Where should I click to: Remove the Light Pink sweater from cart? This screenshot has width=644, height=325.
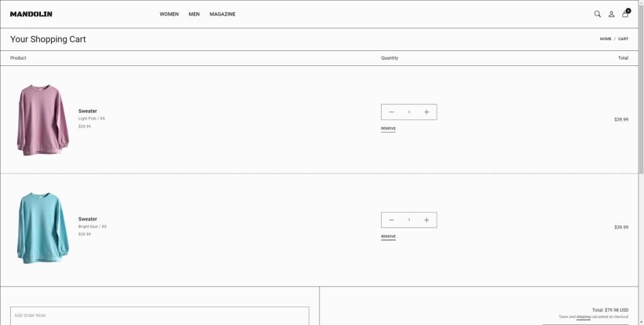(388, 129)
